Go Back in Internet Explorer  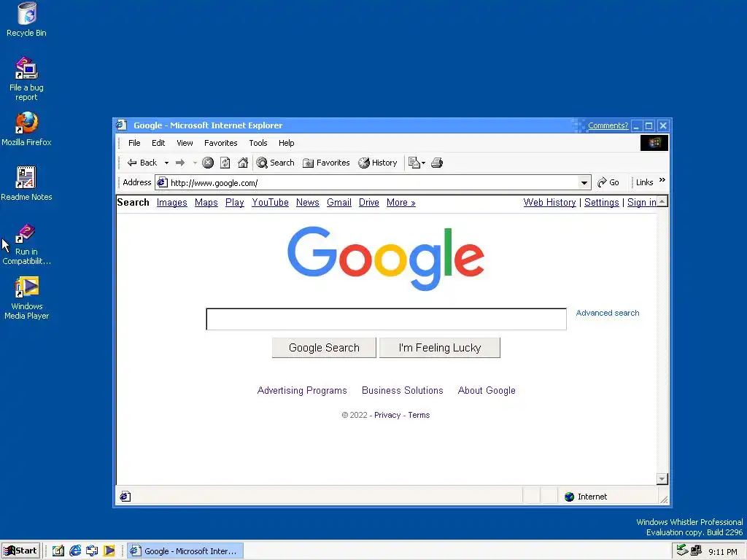click(x=142, y=163)
